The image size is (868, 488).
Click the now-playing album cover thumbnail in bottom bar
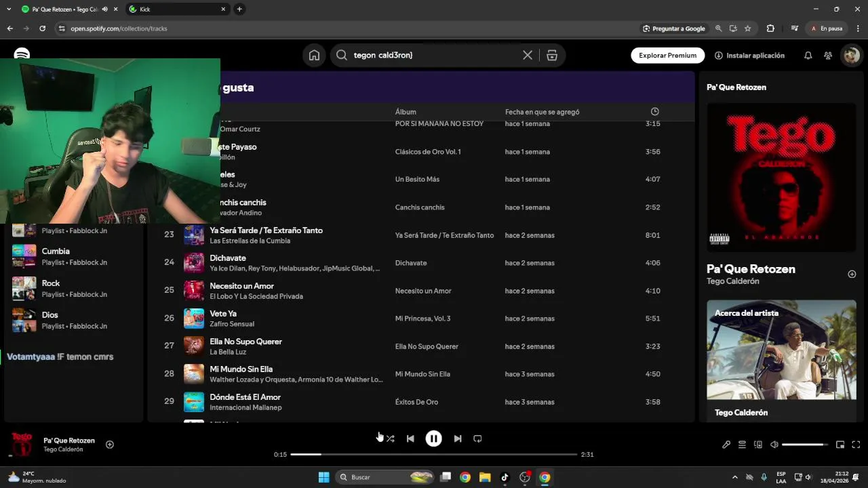[x=22, y=445]
